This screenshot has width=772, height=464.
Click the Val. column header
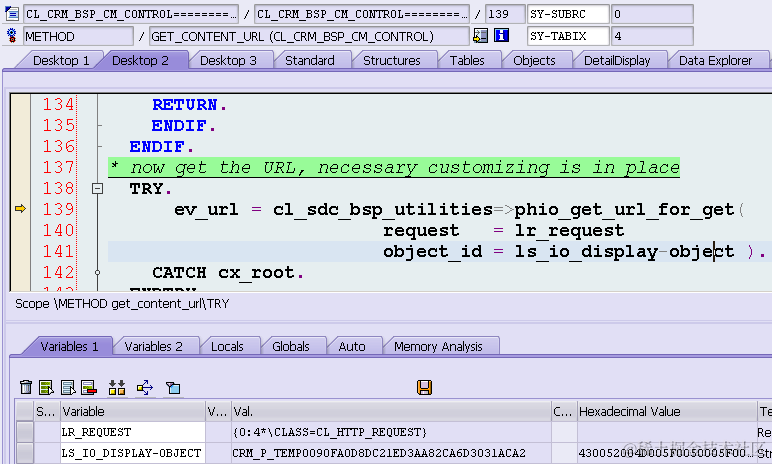click(391, 411)
